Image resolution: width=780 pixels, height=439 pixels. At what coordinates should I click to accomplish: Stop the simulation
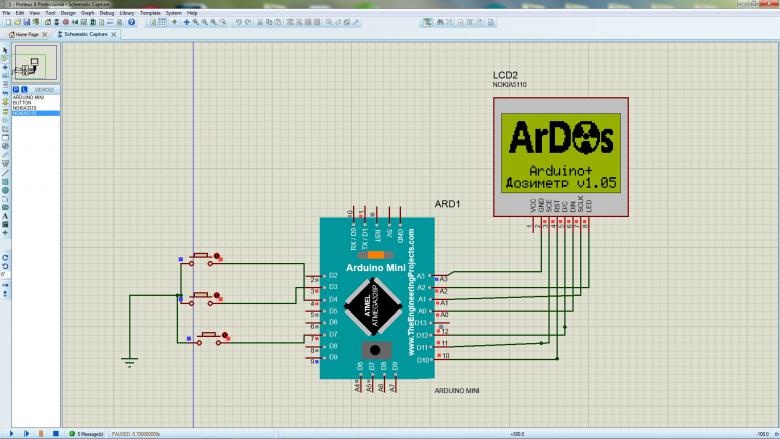click(56, 434)
